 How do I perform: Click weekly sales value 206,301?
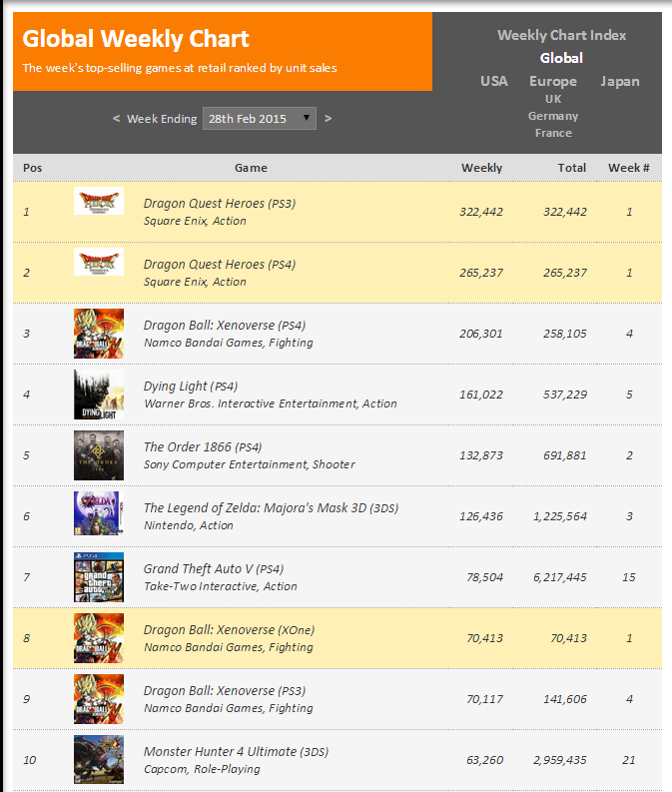click(480, 334)
